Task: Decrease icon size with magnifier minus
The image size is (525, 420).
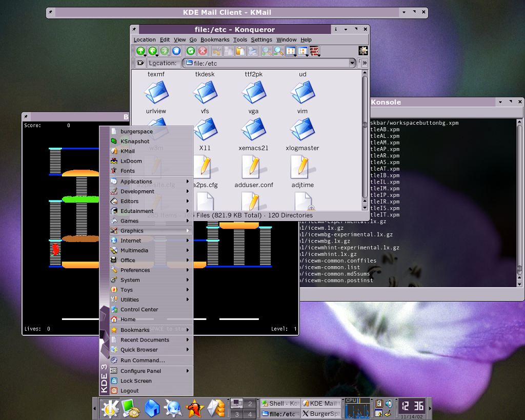Action: click(x=278, y=51)
